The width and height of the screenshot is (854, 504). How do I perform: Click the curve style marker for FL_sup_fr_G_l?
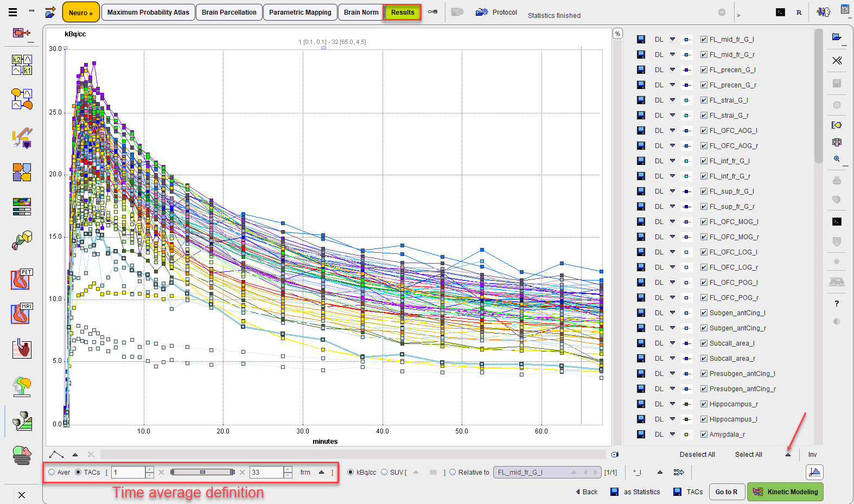686,191
